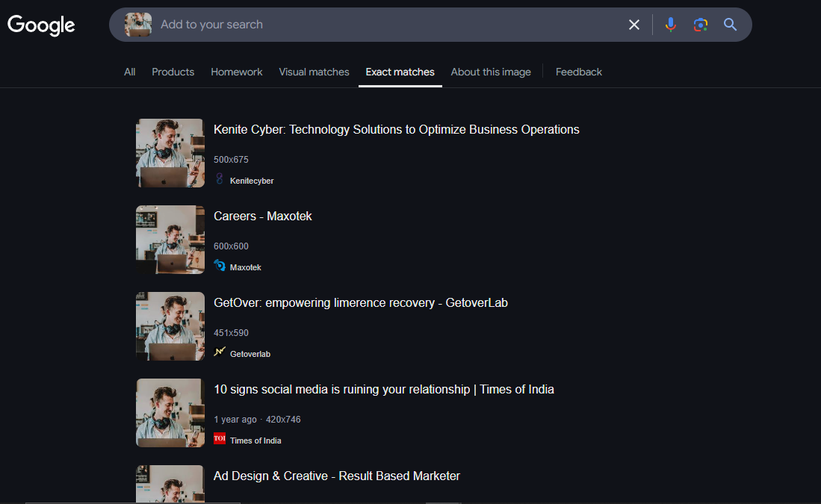The height and width of the screenshot is (504, 821).
Task: Clear the search with the X icon
Action: (x=633, y=25)
